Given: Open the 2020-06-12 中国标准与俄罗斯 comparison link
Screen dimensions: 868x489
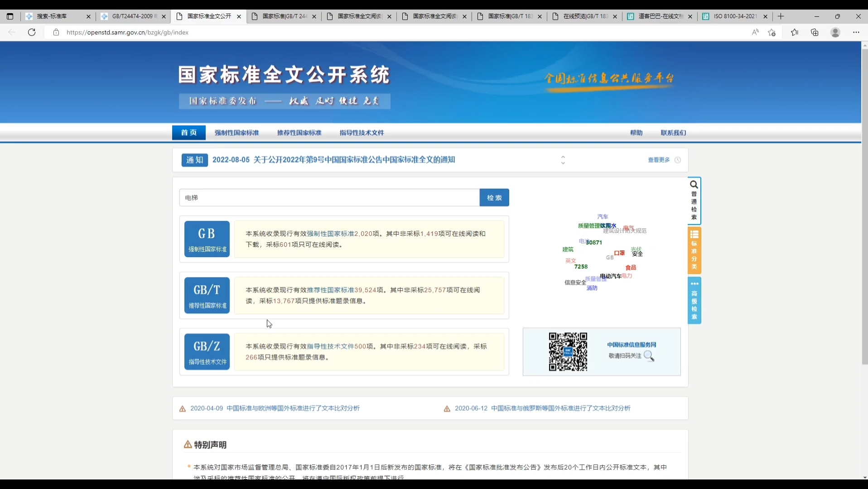Looking at the screenshot, I should (543, 408).
